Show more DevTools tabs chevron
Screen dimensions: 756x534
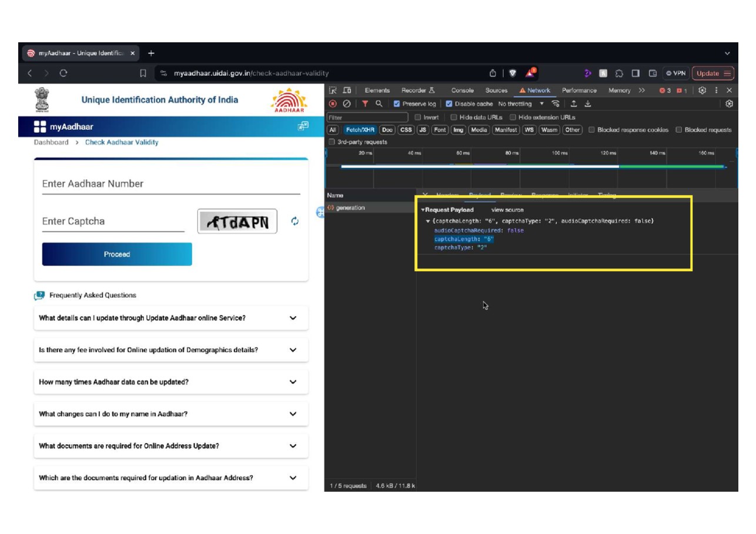[641, 90]
